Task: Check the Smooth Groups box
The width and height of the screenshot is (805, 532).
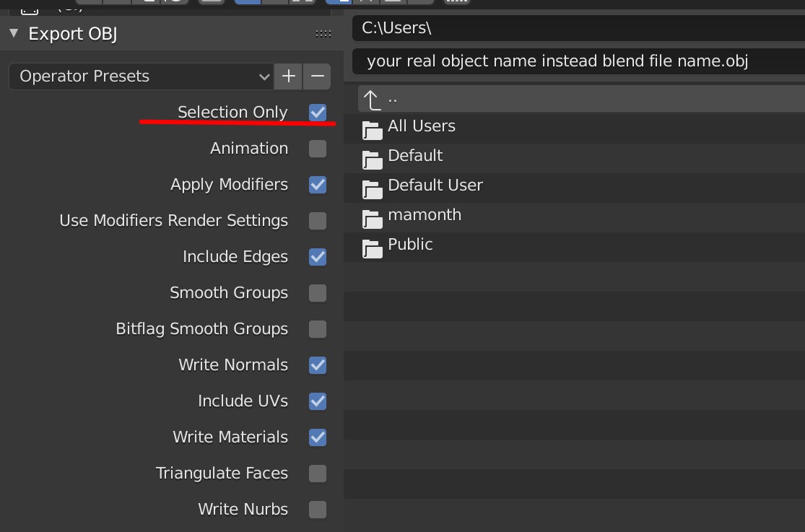Action: (318, 292)
